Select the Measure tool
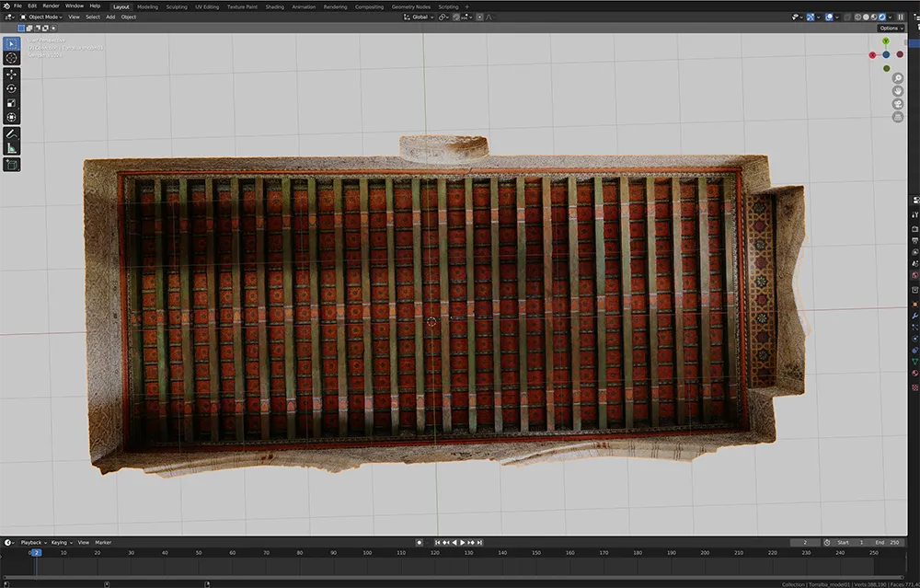 12,148
